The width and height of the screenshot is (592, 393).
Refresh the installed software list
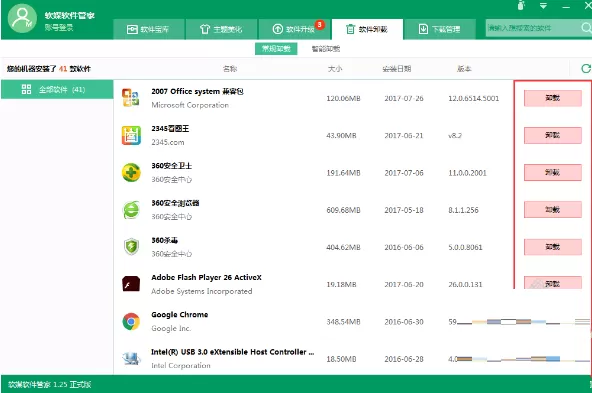coord(586,69)
